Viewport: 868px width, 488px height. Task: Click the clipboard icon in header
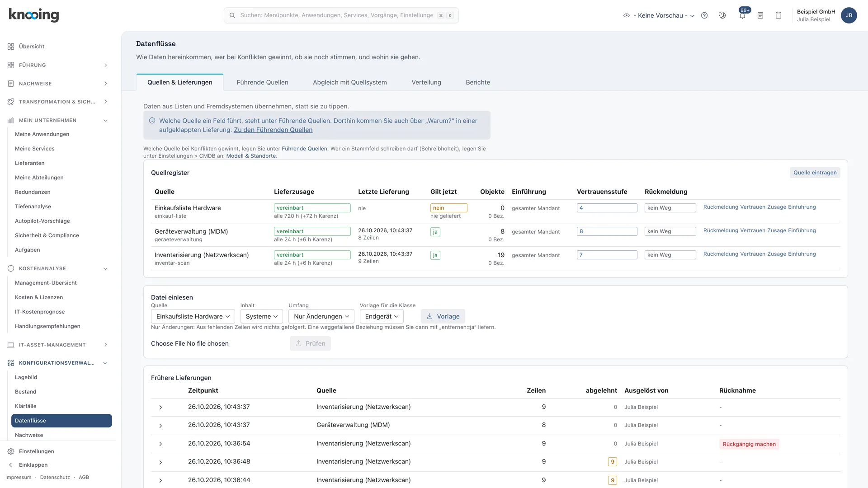[778, 15]
